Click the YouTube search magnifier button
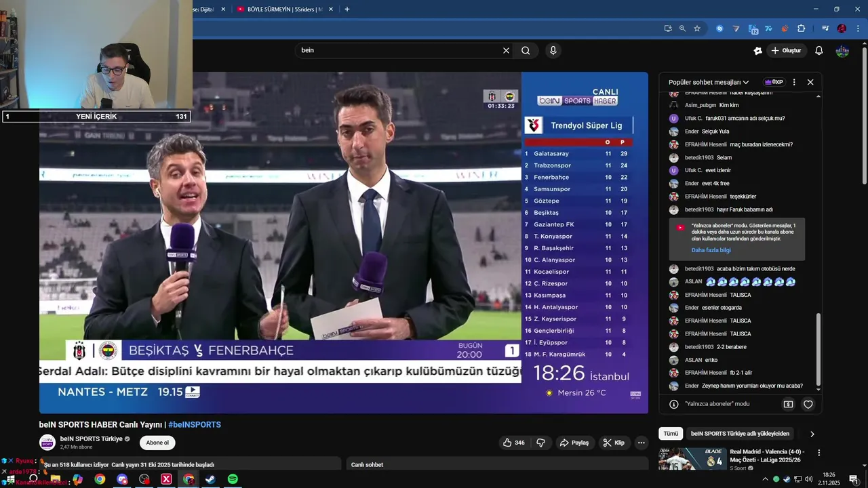 coord(526,50)
